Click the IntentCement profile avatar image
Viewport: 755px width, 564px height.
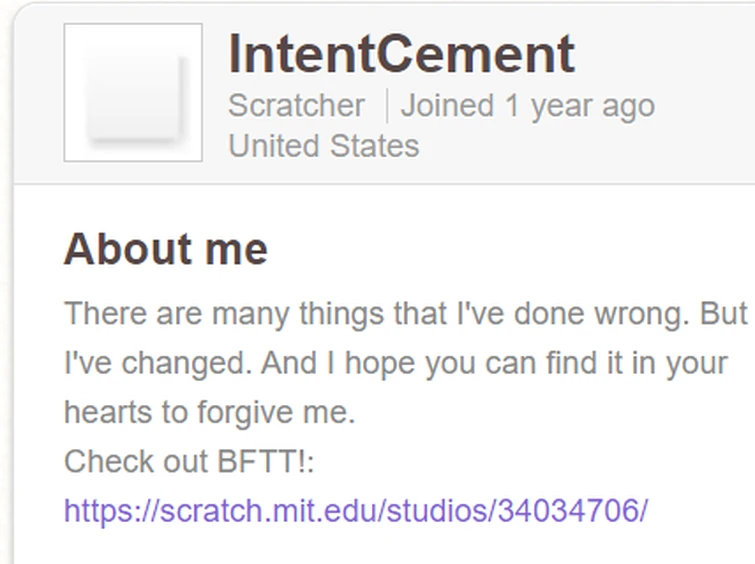coord(133,92)
